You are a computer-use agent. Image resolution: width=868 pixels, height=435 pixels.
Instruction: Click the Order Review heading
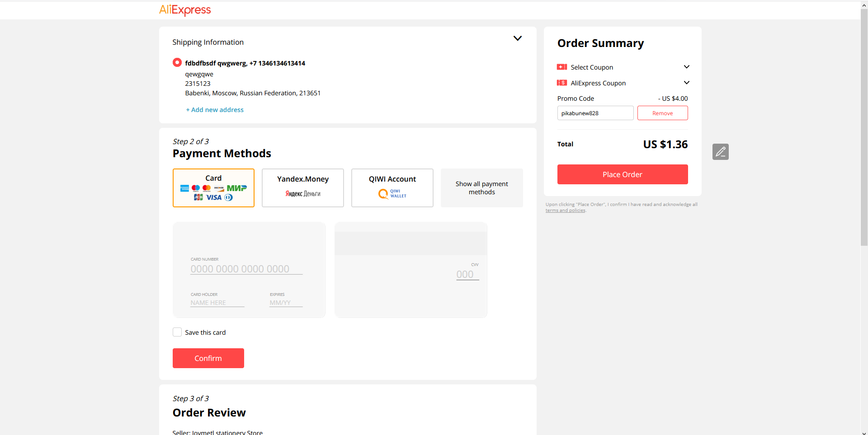209,413
